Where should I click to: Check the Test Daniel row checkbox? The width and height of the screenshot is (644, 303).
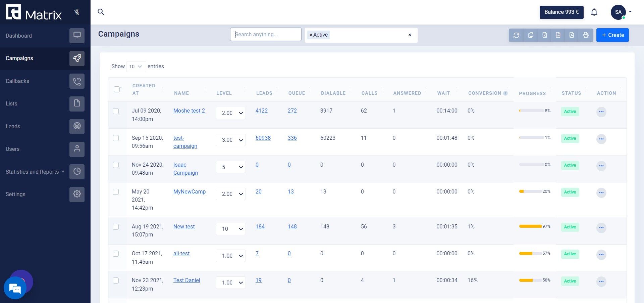[x=116, y=280]
